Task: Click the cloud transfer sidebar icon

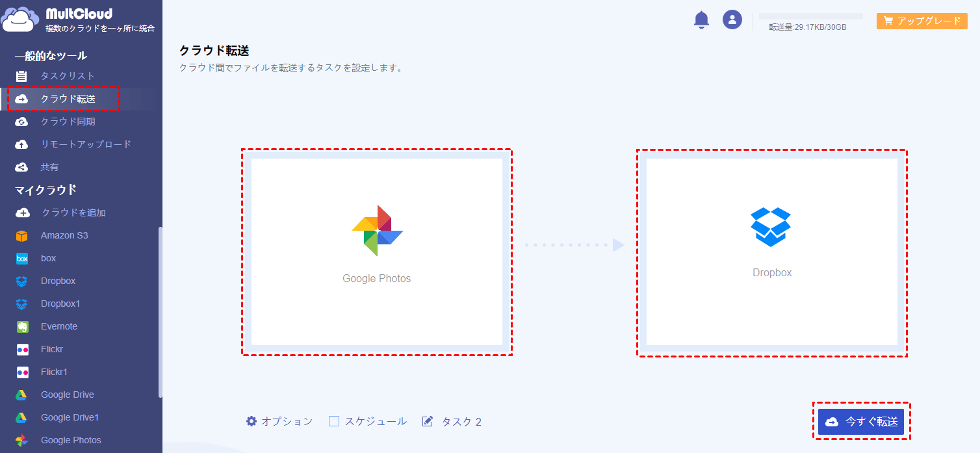Action: pyautogui.click(x=21, y=99)
